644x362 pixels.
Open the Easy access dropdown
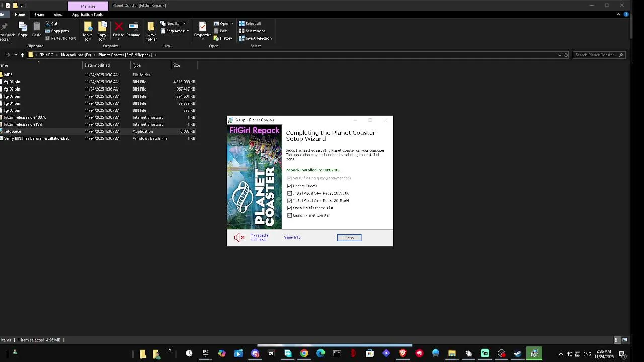click(x=175, y=31)
